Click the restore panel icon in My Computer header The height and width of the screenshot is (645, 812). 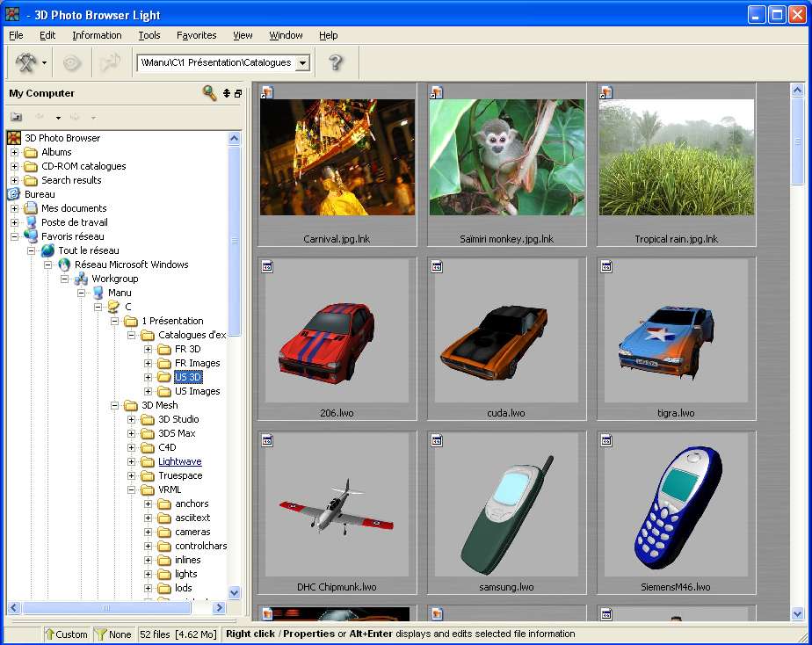pyautogui.click(x=238, y=93)
